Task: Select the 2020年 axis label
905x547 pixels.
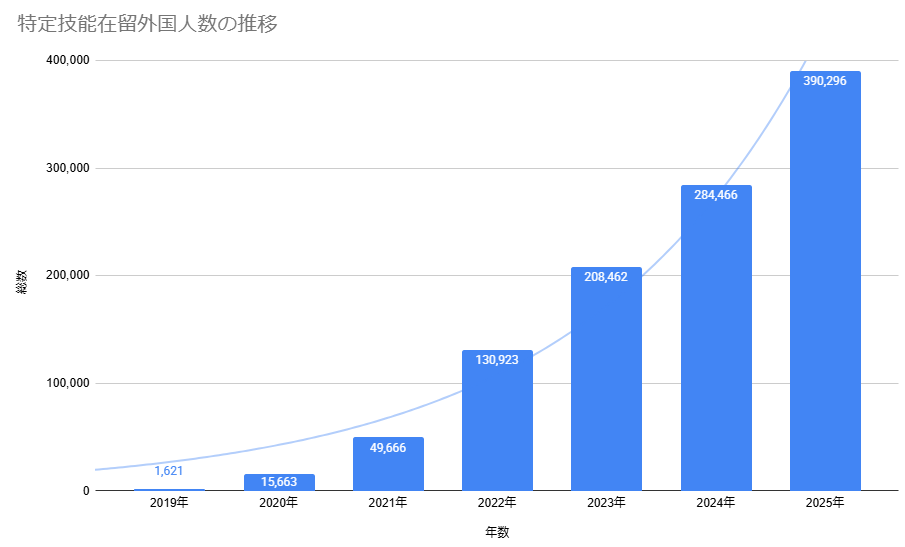Action: pos(279,503)
